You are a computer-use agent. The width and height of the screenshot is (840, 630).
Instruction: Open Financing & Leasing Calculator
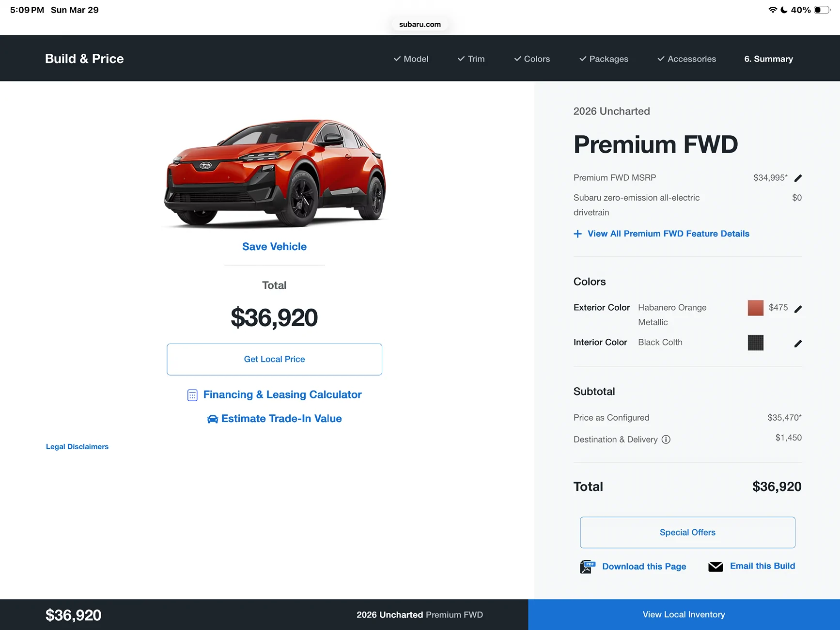click(x=282, y=395)
